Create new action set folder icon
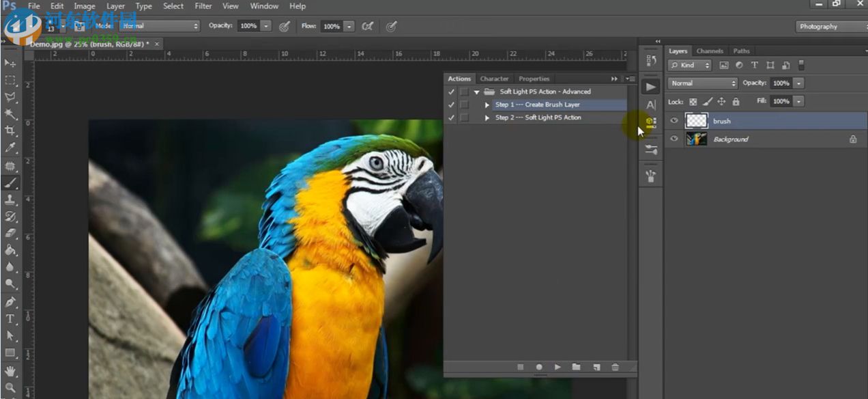868x399 pixels. pos(576,367)
